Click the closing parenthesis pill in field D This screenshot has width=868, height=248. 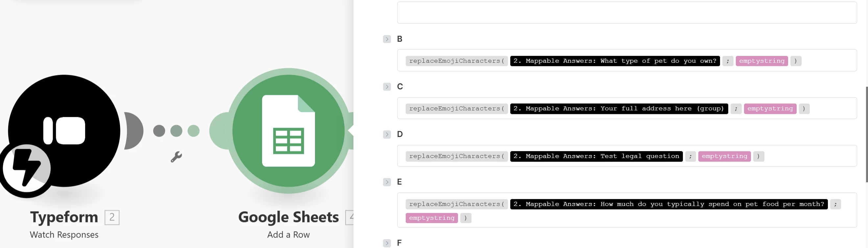point(759,156)
